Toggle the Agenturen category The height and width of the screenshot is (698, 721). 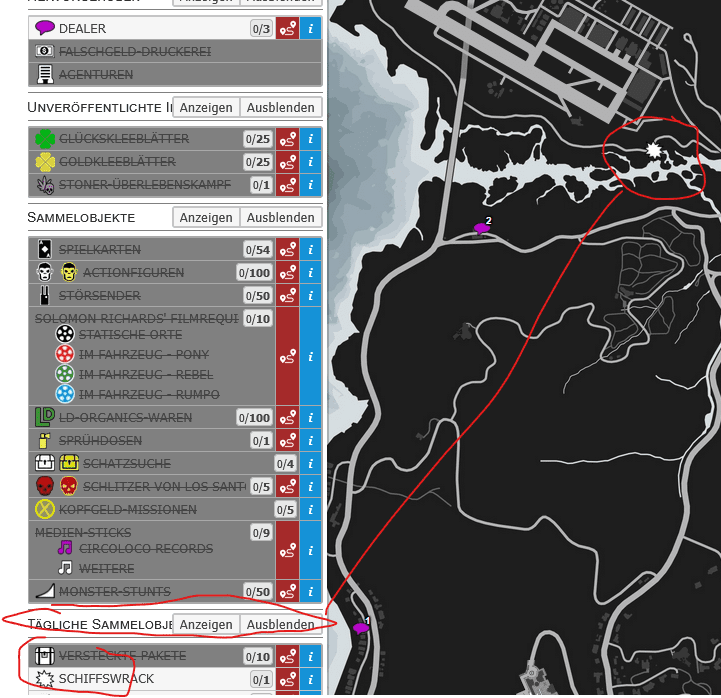tap(175, 74)
